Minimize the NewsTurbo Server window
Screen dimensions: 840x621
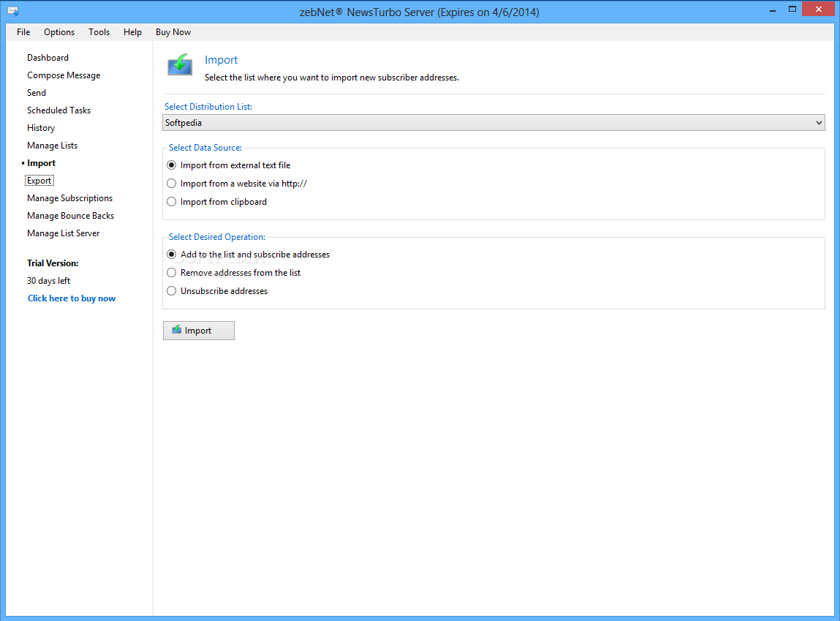pos(773,10)
